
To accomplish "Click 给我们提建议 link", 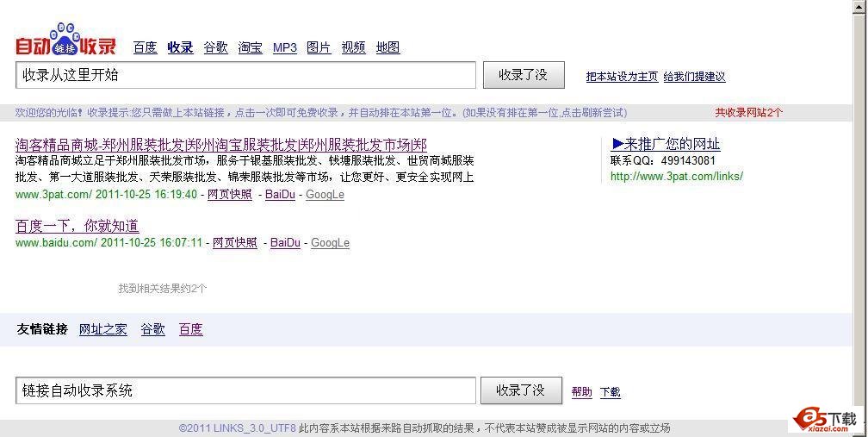I will [694, 77].
